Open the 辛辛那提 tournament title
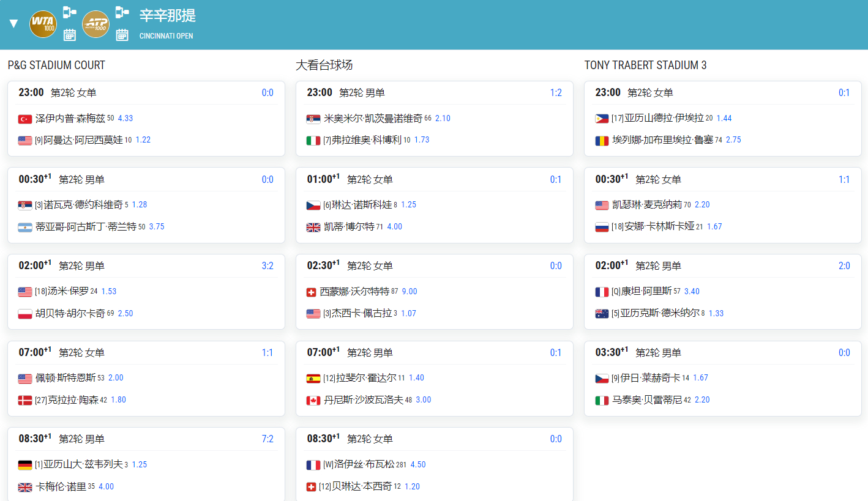The width and height of the screenshot is (868, 501). pos(168,17)
